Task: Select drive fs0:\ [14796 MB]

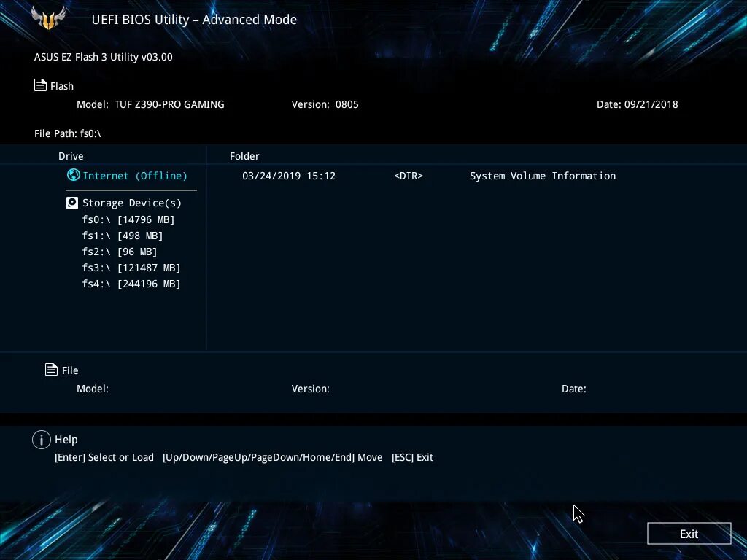Action: tap(128, 219)
